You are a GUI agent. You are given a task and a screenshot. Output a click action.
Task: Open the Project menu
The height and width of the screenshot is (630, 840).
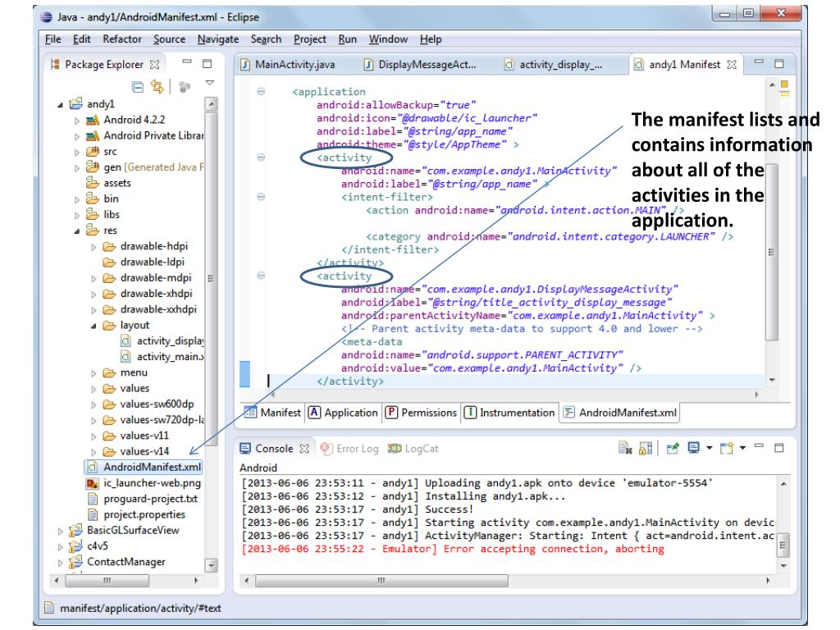[x=309, y=39]
